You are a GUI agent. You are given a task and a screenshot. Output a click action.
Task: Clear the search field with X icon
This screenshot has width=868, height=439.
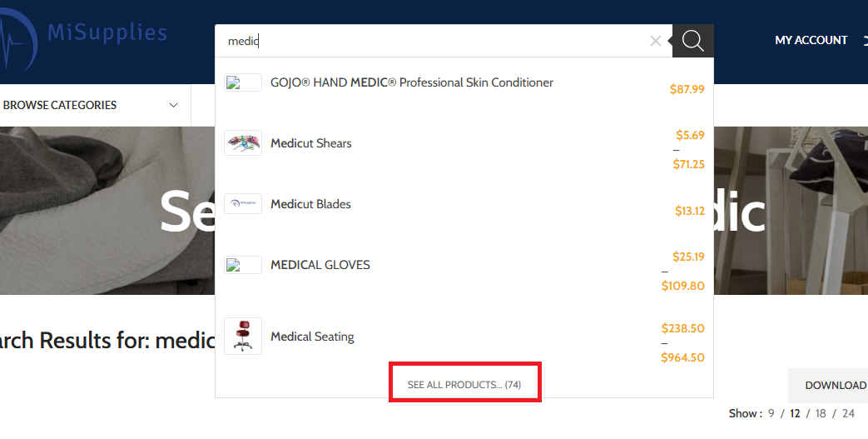(x=656, y=41)
